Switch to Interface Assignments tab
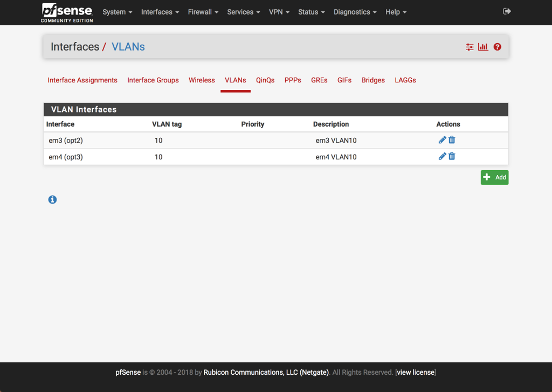Image resolution: width=552 pixels, height=392 pixels. [82, 80]
